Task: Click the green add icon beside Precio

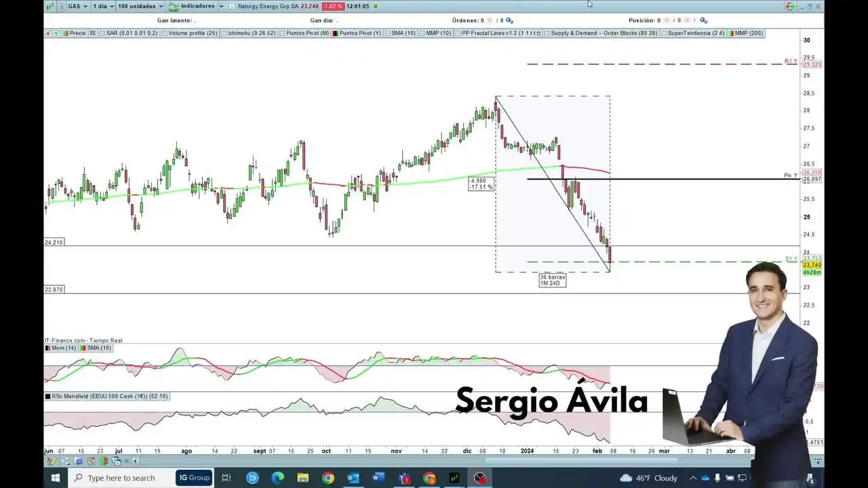Action: [56, 33]
